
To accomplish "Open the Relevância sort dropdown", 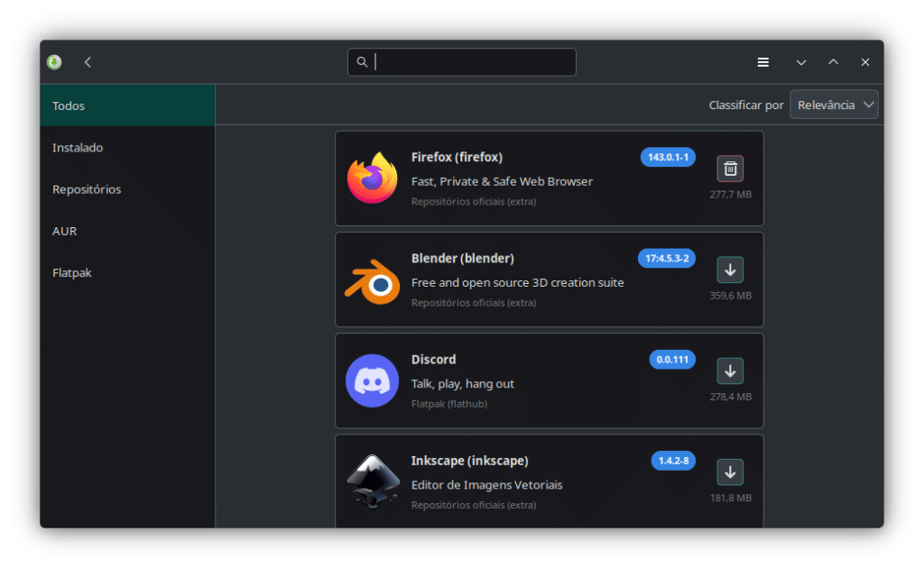I will (x=834, y=105).
